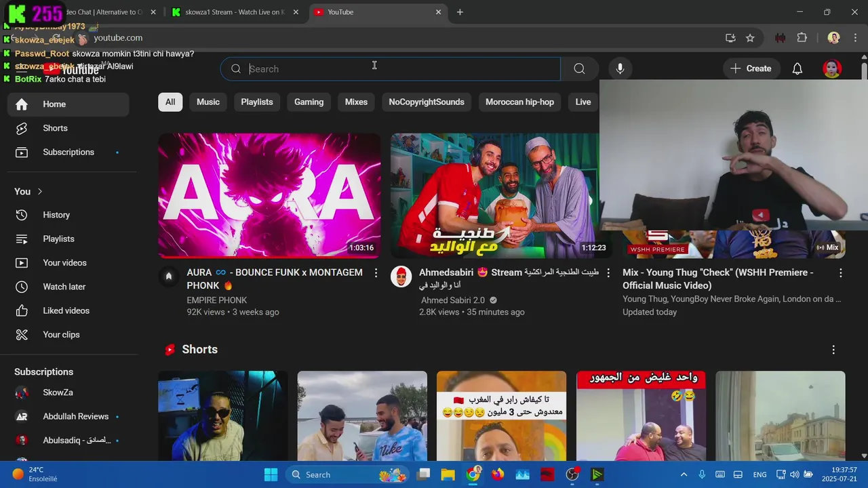Show hidden system tray icons
Screen dimensions: 868x488
[684, 474]
